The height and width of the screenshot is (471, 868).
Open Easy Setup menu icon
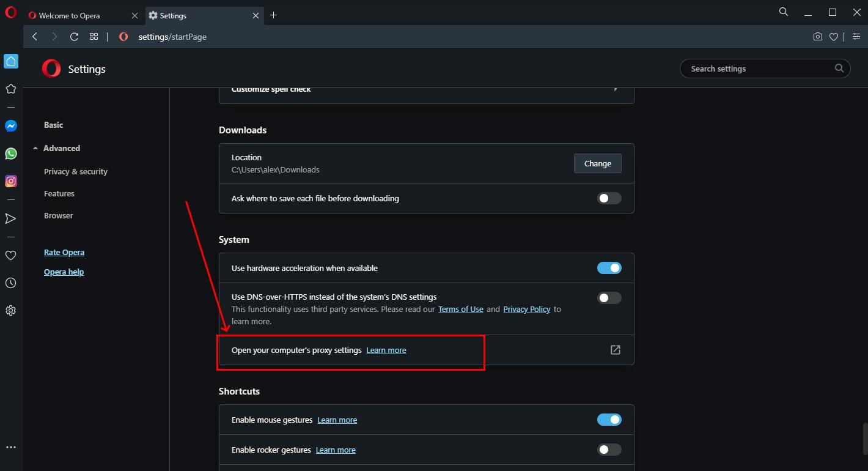[x=856, y=37]
